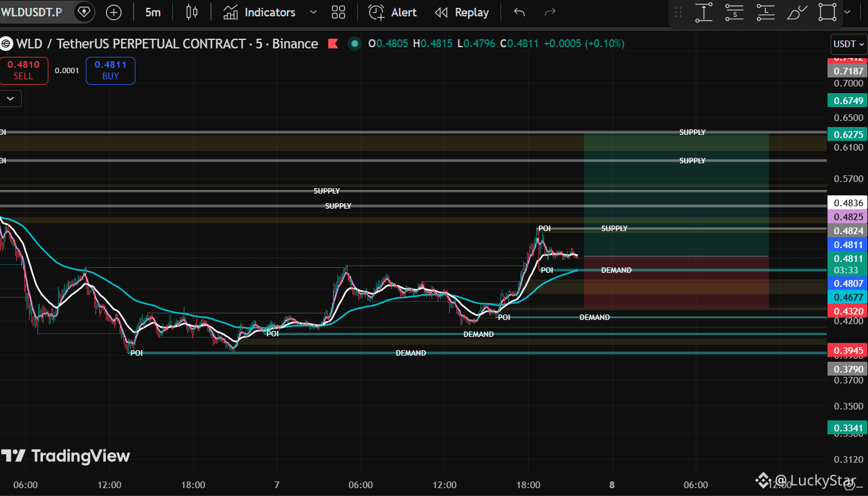868x496 pixels.
Task: Click the date 8 on time axis
Action: tap(612, 485)
